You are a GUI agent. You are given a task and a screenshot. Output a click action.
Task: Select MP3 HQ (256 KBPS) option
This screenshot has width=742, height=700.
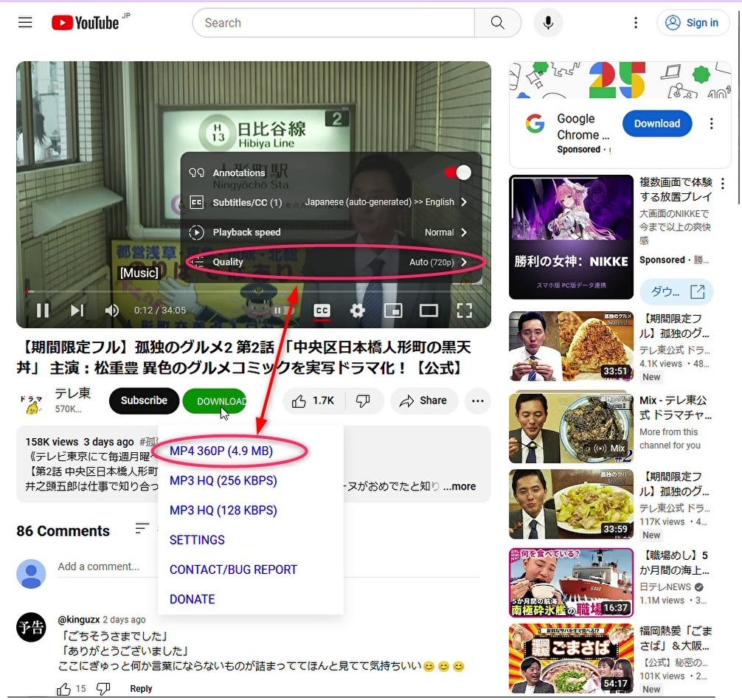[223, 480]
